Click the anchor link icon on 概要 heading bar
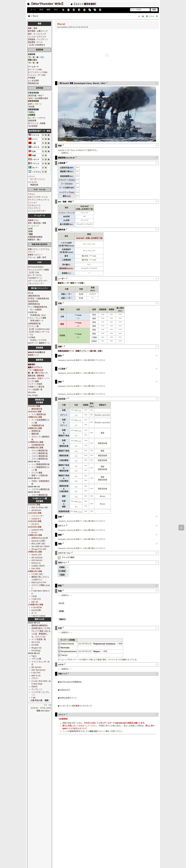The width and height of the screenshot is (186, 868). click(x=156, y=146)
